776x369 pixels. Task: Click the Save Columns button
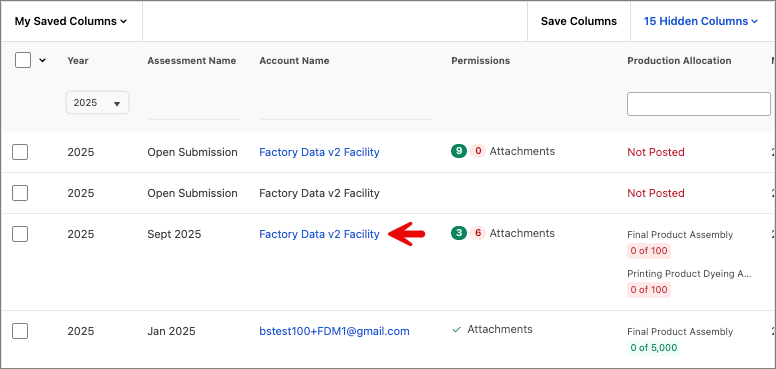(579, 21)
